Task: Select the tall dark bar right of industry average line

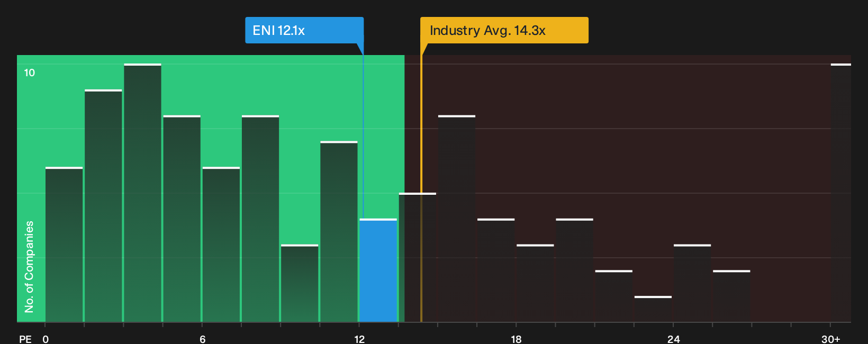Action: (x=457, y=219)
